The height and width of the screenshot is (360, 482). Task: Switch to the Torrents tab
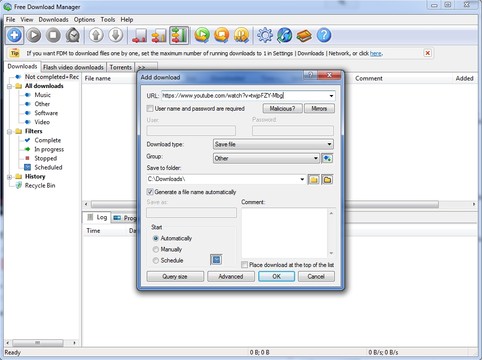pos(121,67)
